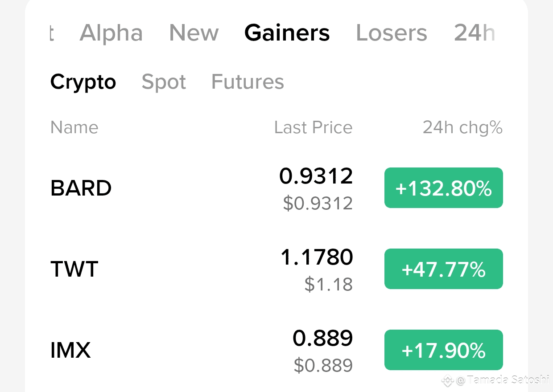
Task: Open the TWT coin row
Action: tap(276, 269)
